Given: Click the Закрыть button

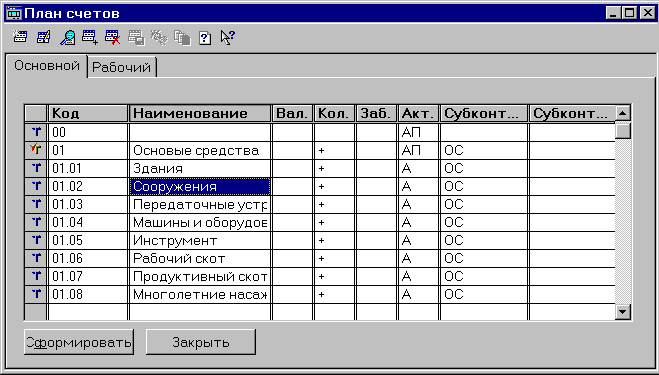Looking at the screenshot, I should 200,342.
